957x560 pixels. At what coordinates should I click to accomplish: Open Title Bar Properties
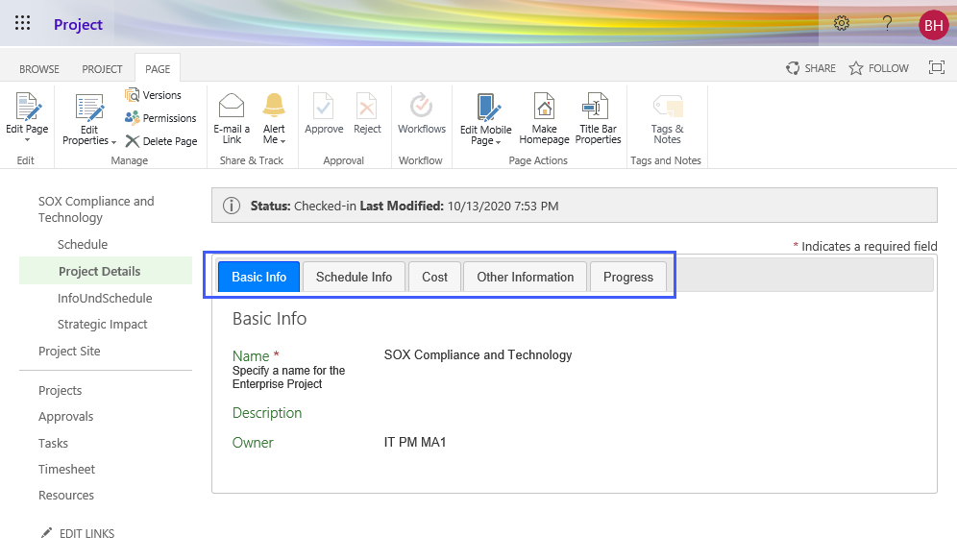598,106
